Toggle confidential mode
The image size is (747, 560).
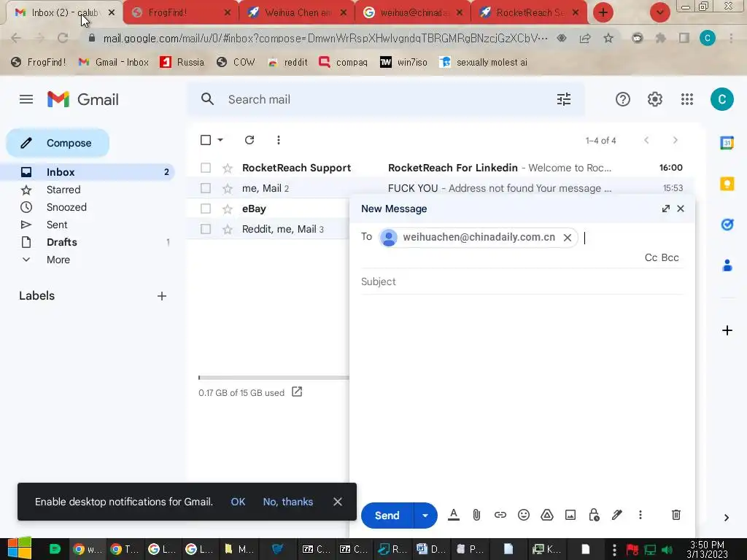click(594, 515)
